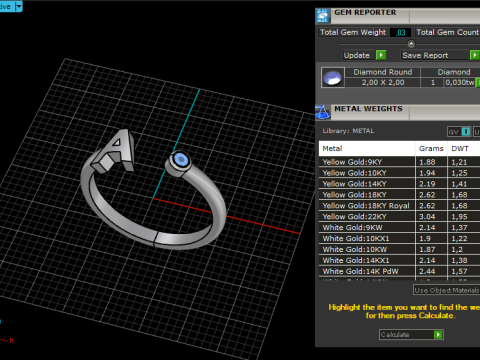Click the Metal Weights panel icon

[323, 112]
